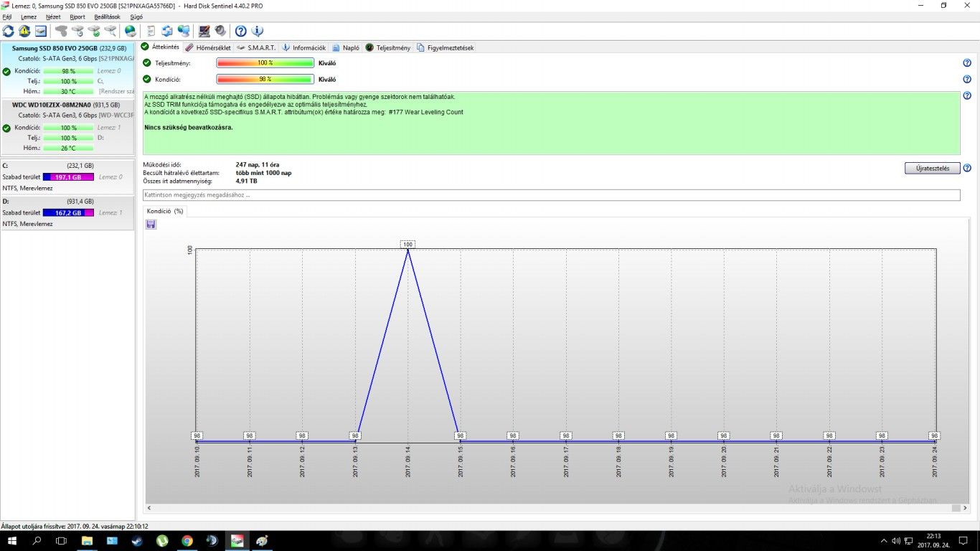The width and height of the screenshot is (980, 551).
Task: Click the help icon next to Teljesítmény bar
Action: (x=967, y=63)
